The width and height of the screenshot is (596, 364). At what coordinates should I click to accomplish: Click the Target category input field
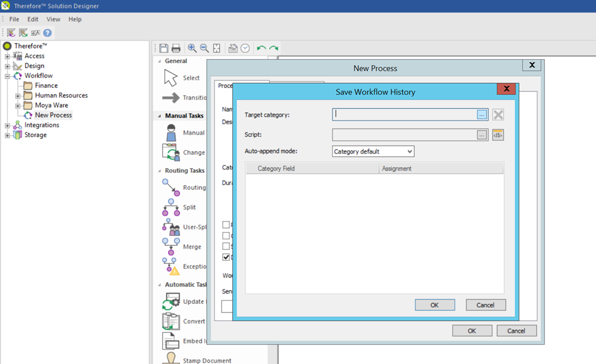tap(404, 114)
